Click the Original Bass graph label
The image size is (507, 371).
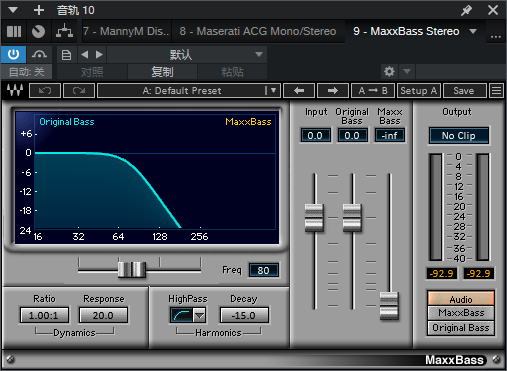[67, 122]
